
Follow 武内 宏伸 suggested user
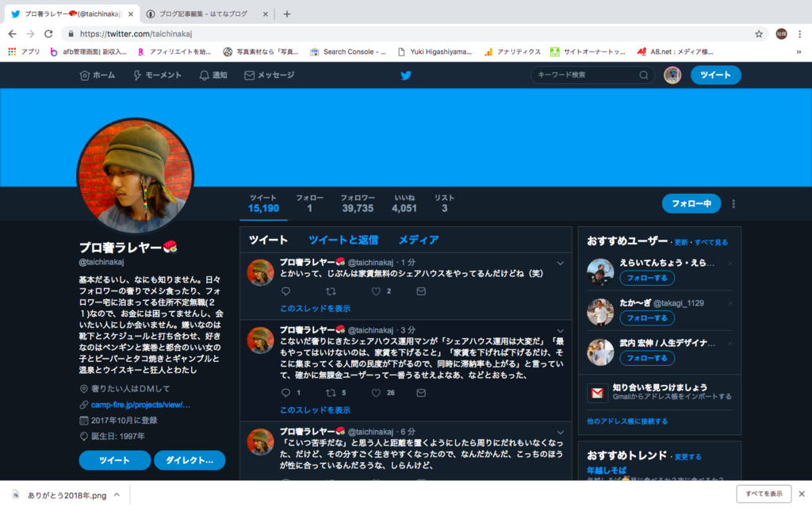point(647,358)
